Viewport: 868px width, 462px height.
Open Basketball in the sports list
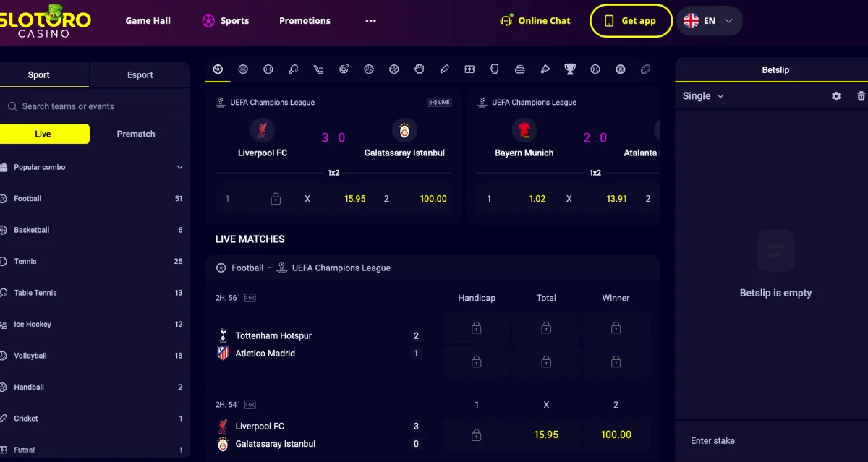(93, 230)
